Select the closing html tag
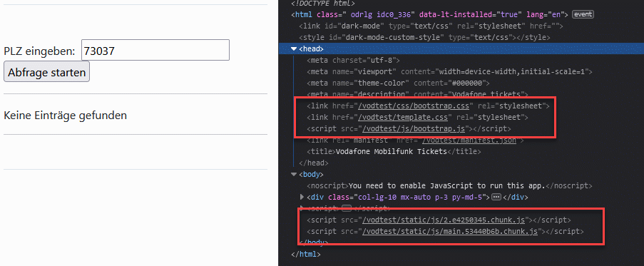This screenshot has height=266, width=644. (305, 254)
